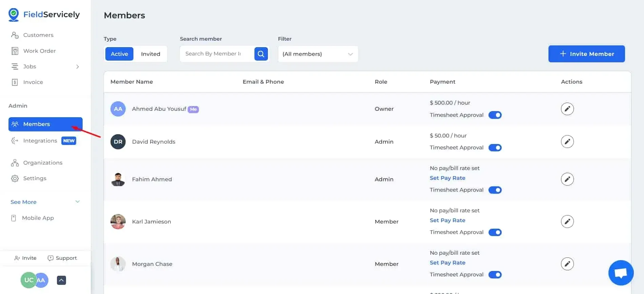Screen dimensions: 644x294
Task: Expand the Jobs submenu chevron
Action: click(x=78, y=67)
